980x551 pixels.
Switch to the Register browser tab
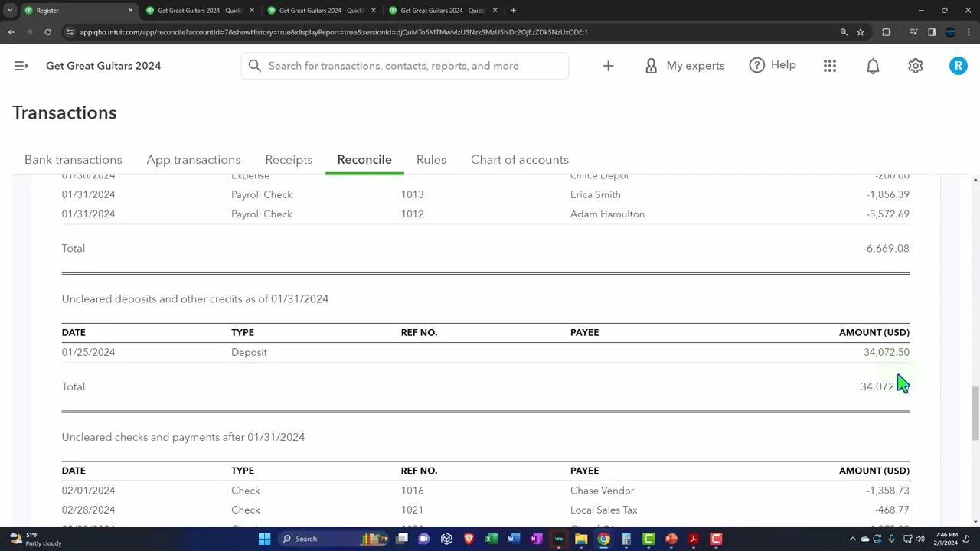(x=77, y=10)
